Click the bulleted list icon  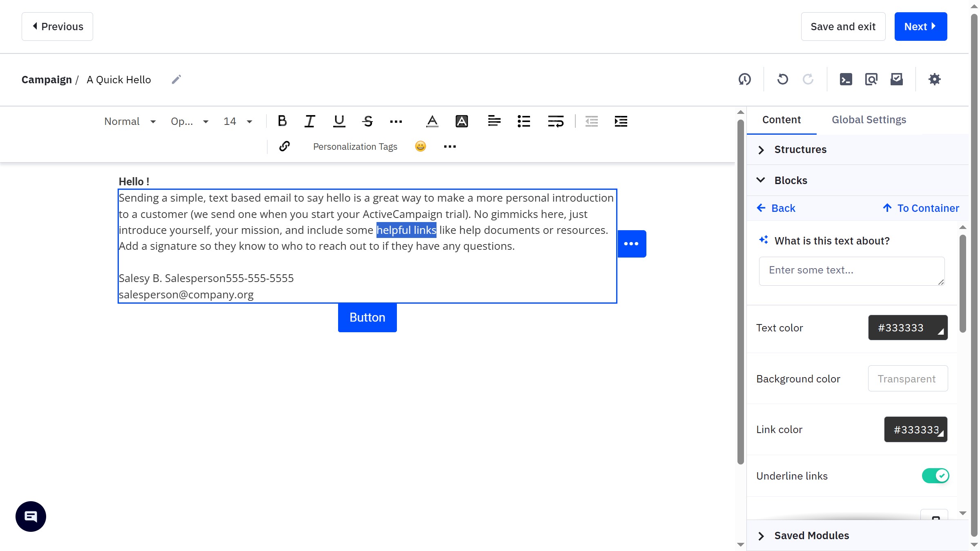(x=523, y=121)
